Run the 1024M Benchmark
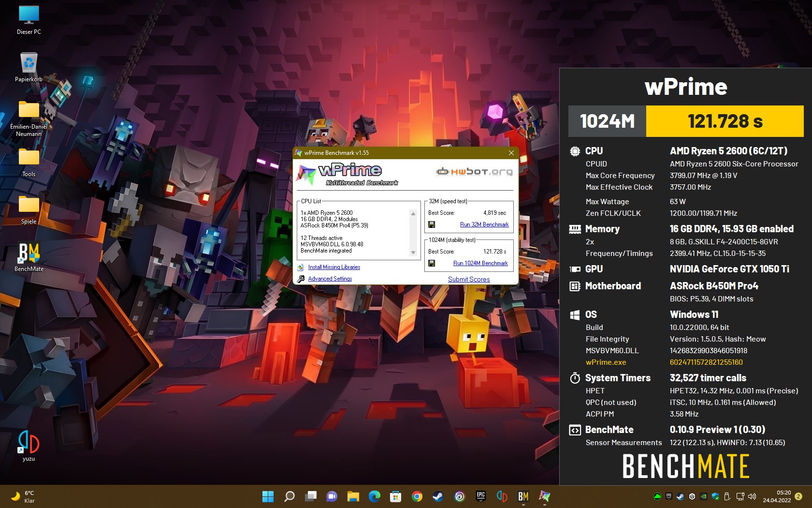This screenshot has height=508, width=812. [480, 263]
